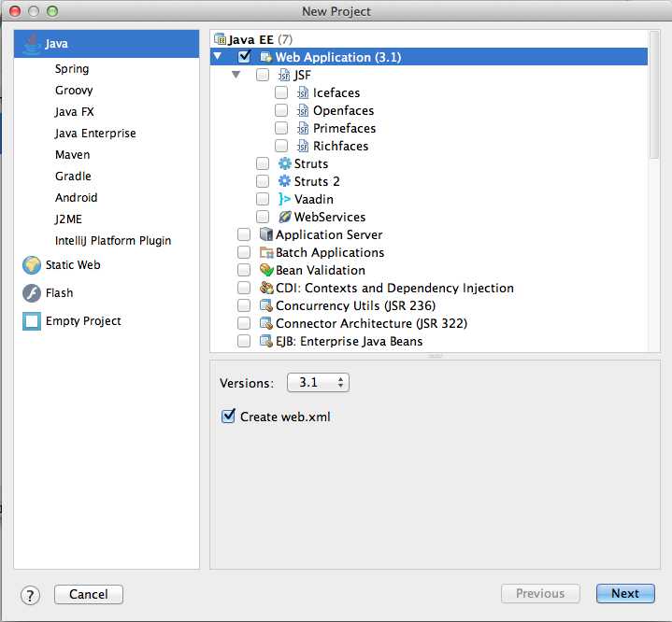Select Android in project list

click(x=77, y=197)
